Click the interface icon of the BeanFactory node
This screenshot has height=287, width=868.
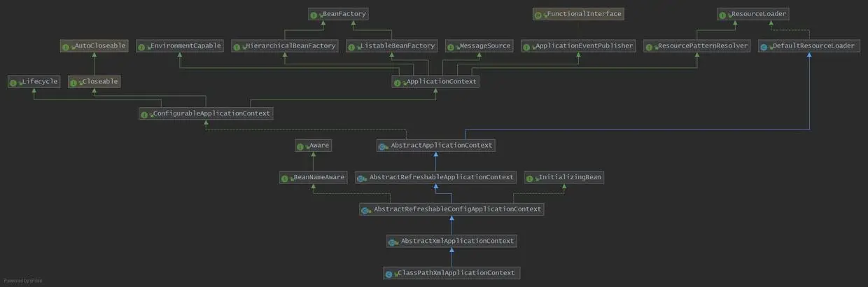click(314, 15)
